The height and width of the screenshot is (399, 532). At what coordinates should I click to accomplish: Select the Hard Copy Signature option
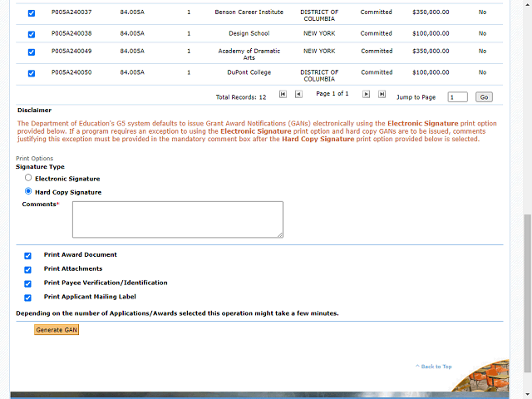pyautogui.click(x=28, y=191)
